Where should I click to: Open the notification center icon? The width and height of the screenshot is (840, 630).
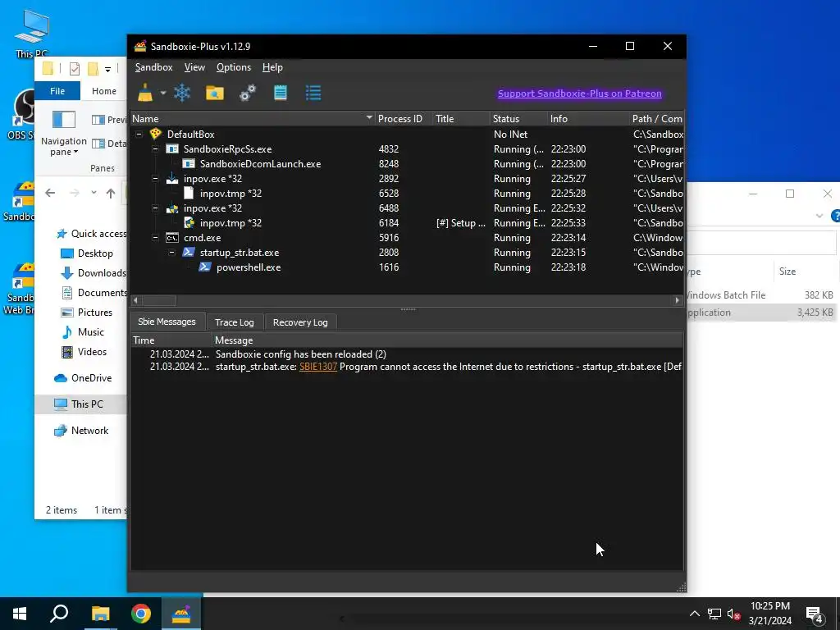(815, 614)
